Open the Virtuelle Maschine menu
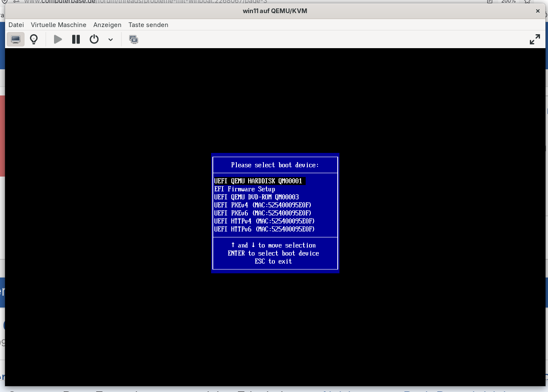Viewport: 548px width, 392px height. pyautogui.click(x=59, y=25)
